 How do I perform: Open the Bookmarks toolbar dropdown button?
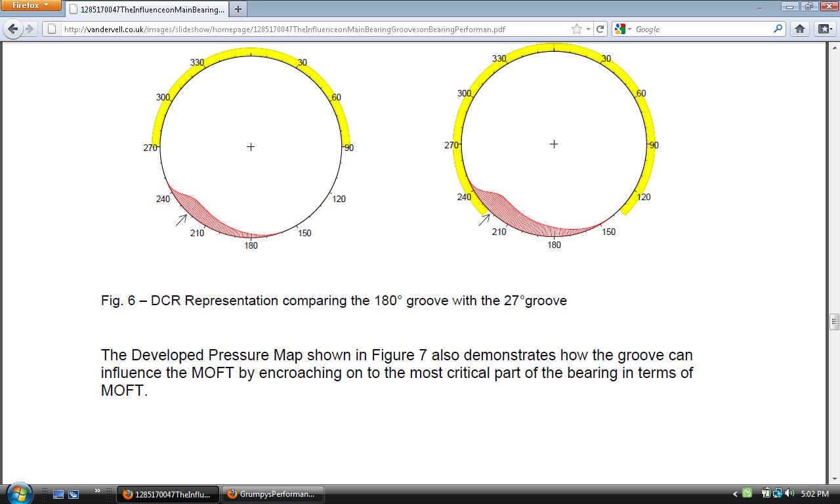[x=824, y=29]
